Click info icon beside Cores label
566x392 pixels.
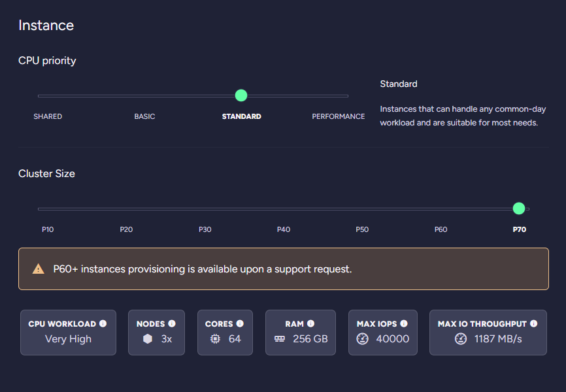click(x=240, y=323)
